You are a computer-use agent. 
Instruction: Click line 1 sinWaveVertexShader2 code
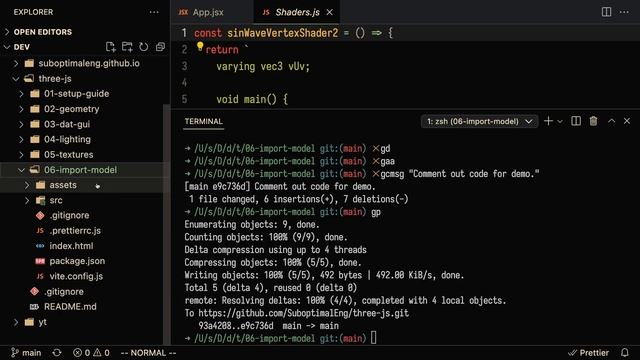coord(282,33)
